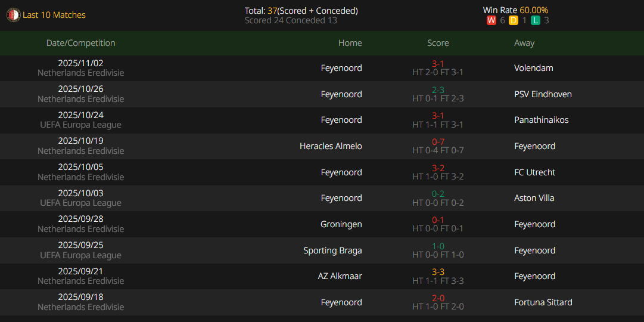Open the Panathinaikos team link
This screenshot has height=322, width=644.
click(541, 120)
